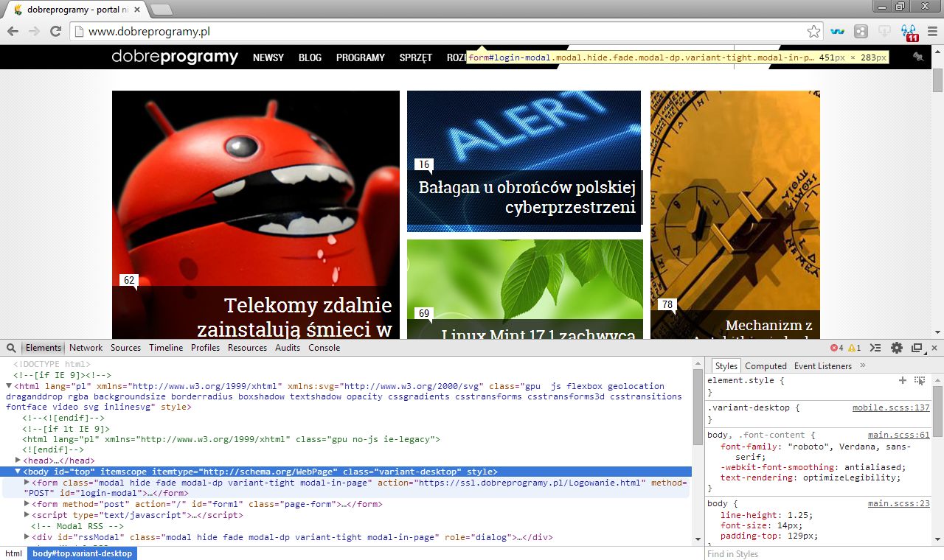Select body#top.variant-desktop breadcrumb

tap(82, 553)
